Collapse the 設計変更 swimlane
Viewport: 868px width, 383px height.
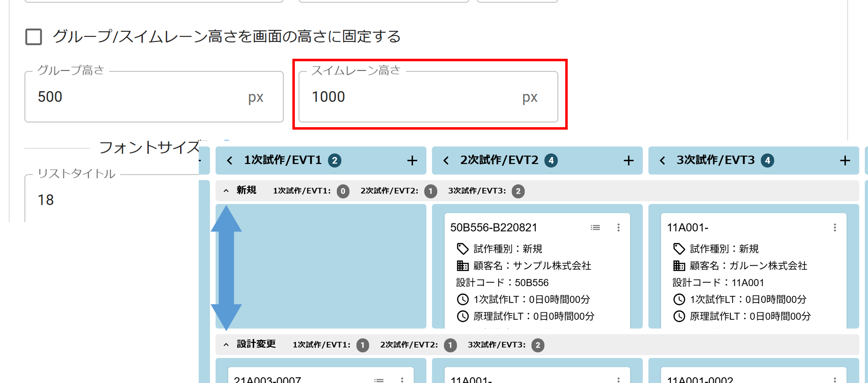point(226,345)
